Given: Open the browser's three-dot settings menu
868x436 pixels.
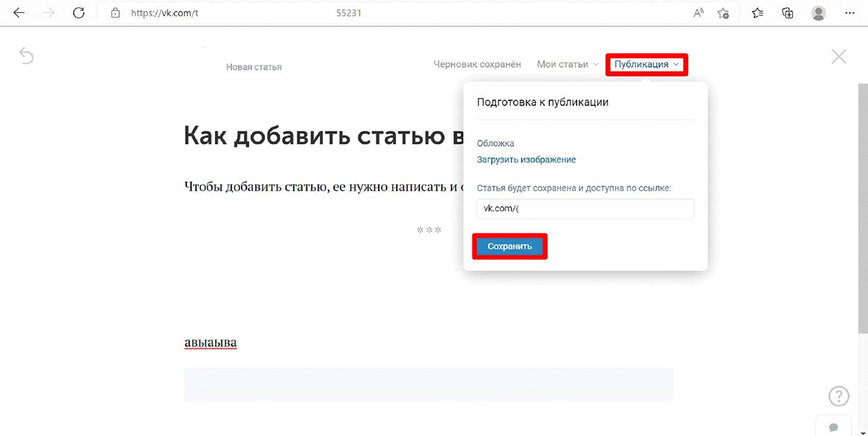Looking at the screenshot, I should (x=851, y=12).
